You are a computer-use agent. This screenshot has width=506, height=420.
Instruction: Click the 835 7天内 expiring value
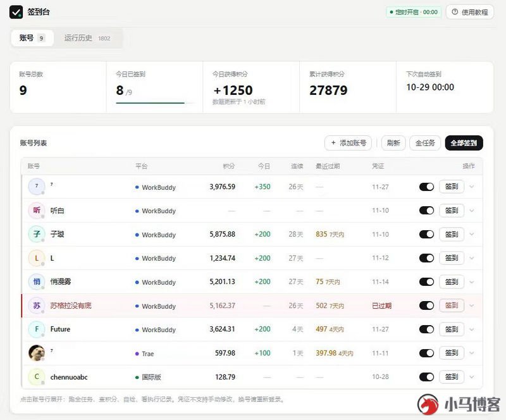pyautogui.click(x=330, y=234)
